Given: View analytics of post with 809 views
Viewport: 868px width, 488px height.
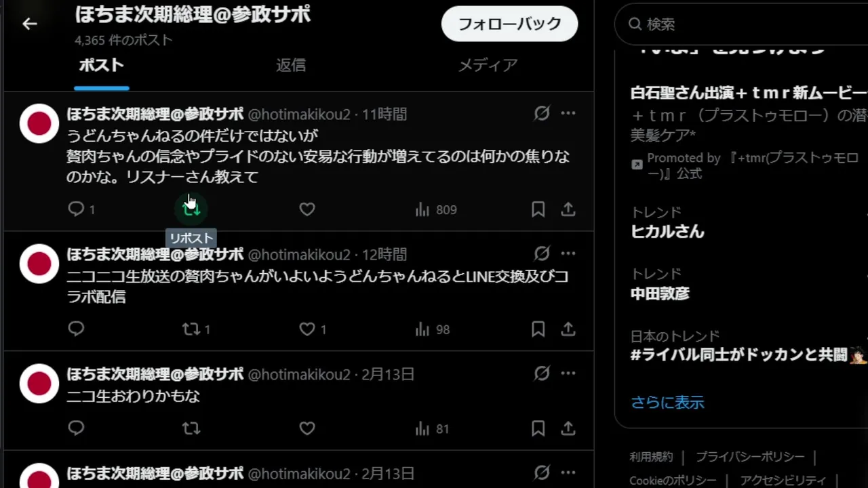Looking at the screenshot, I should click(x=435, y=209).
